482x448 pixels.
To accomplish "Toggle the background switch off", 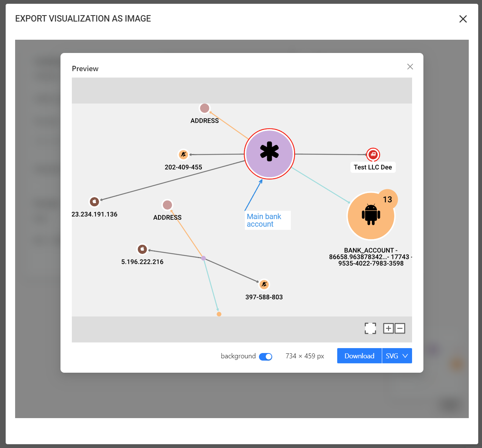I will coord(265,356).
